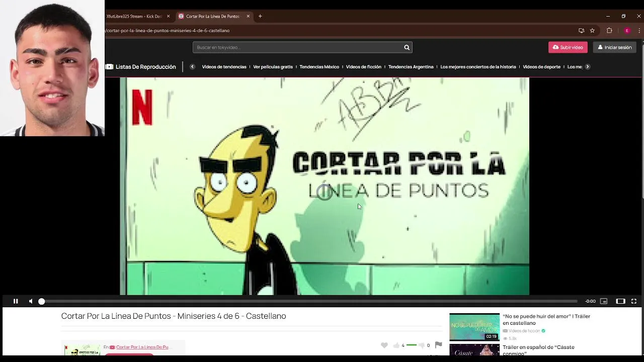Open the Chrome three-dot menu
The width and height of the screenshot is (644, 362).
tap(639, 31)
